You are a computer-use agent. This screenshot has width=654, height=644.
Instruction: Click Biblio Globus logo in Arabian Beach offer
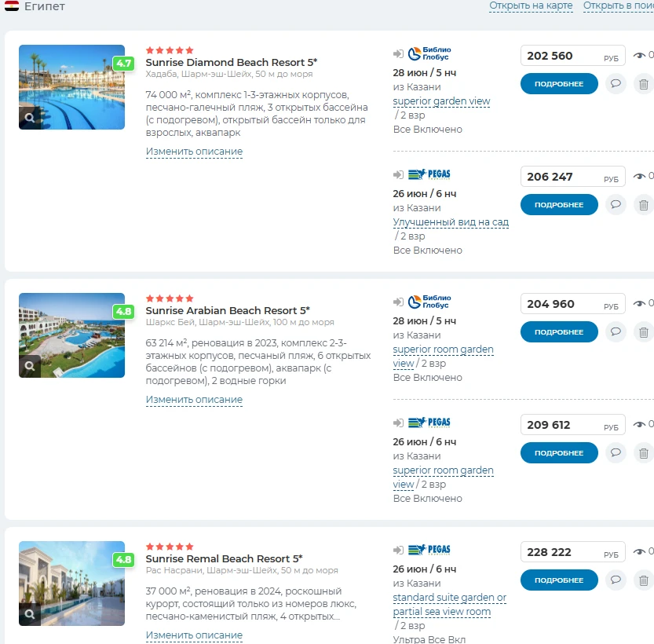(x=429, y=302)
